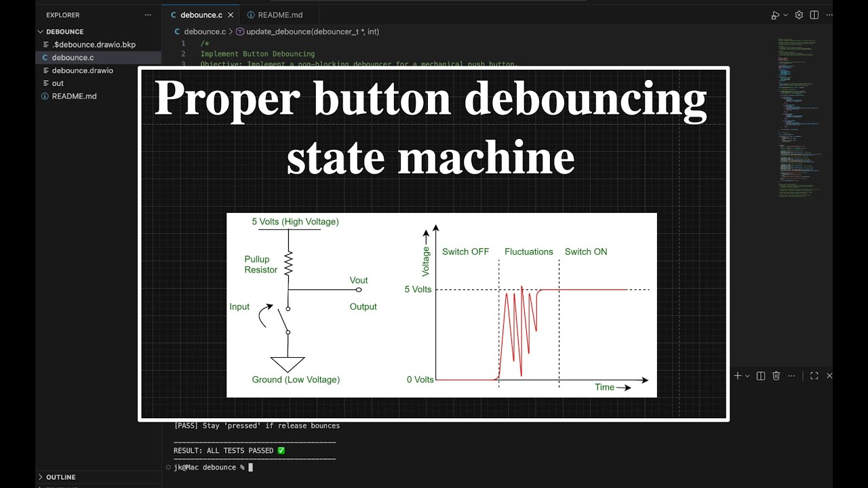Click the code minimap on the right
Screen dimensions: 868x488
pos(800,119)
